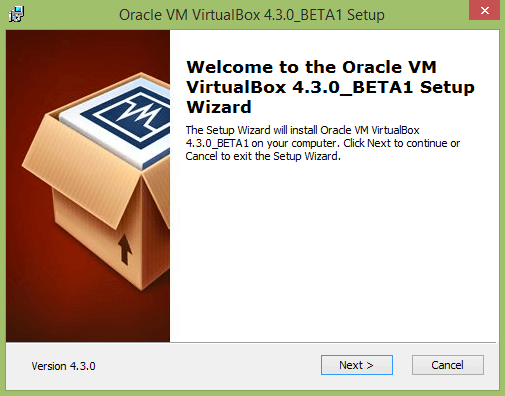Click the window title 'Oracle VM VirtualBox 4.3.0_BETA1 Setup'
The width and height of the screenshot is (505, 396).
(252, 15)
